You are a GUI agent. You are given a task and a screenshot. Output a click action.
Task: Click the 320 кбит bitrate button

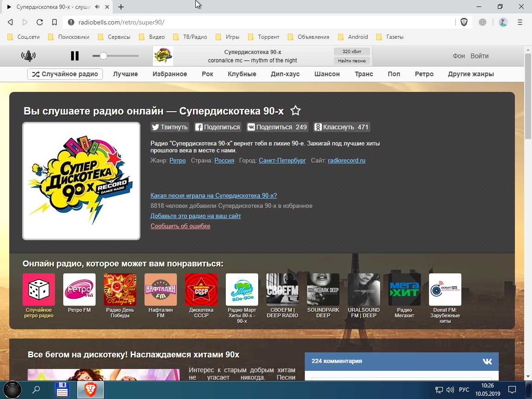point(352,52)
